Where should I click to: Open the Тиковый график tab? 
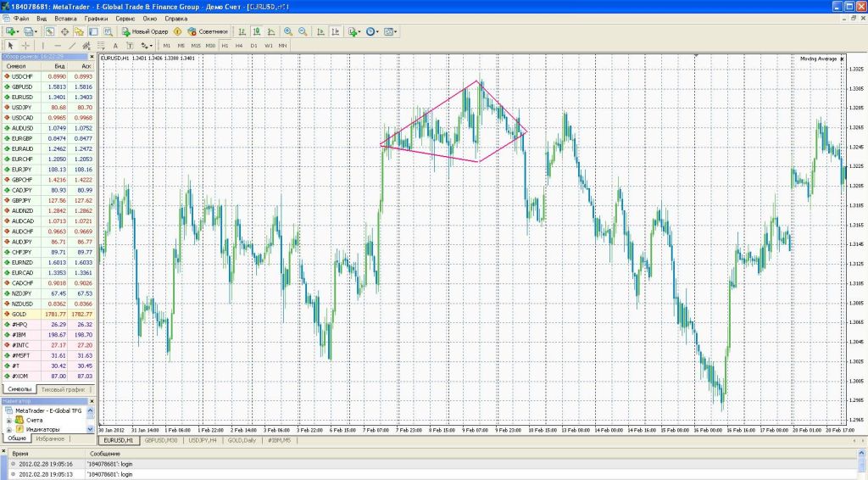tap(64, 388)
